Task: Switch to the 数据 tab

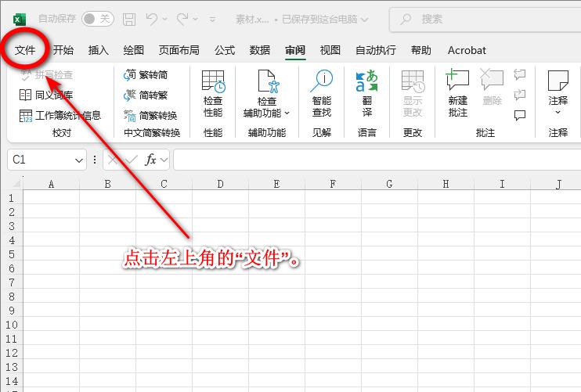Action: coord(260,50)
